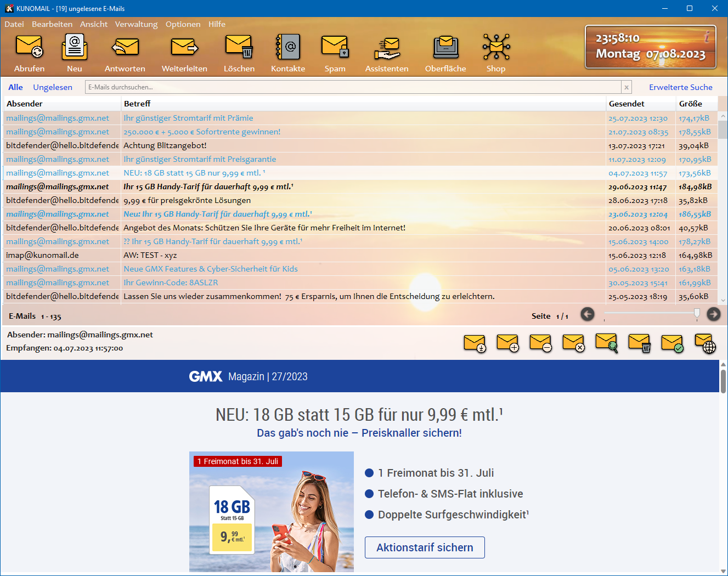Select email 'Angebot des Monats: Schützen Sie Ihre Geräte'
Screen dimensions: 728x576
[360, 228]
